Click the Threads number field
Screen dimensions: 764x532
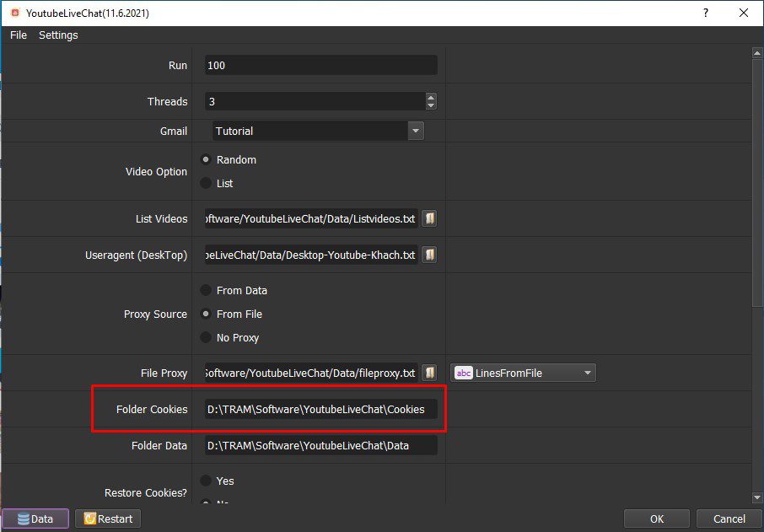click(315, 101)
